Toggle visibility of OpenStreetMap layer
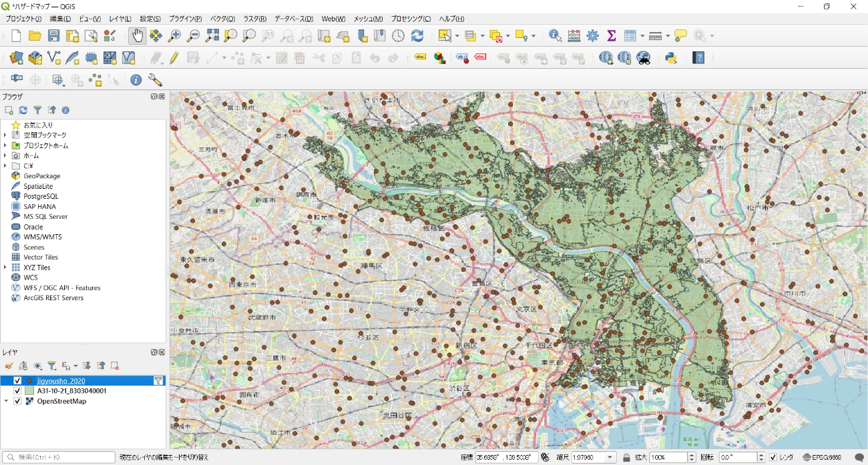 click(17, 401)
